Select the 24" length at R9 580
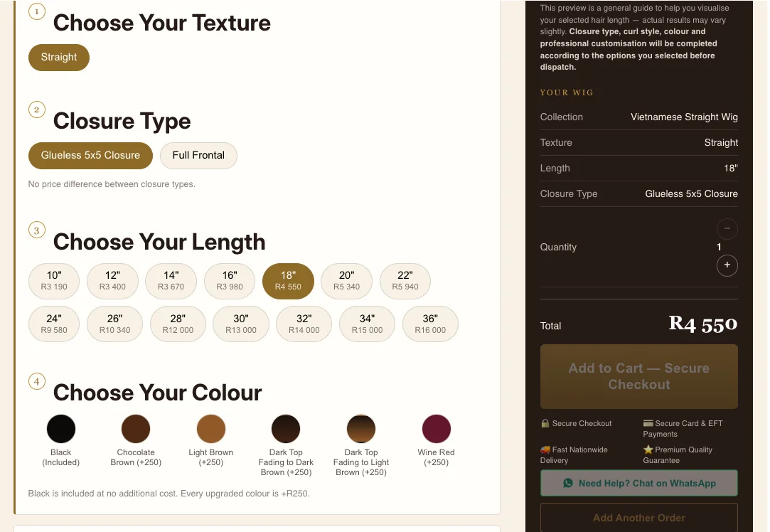The width and height of the screenshot is (770, 532). 54,324
